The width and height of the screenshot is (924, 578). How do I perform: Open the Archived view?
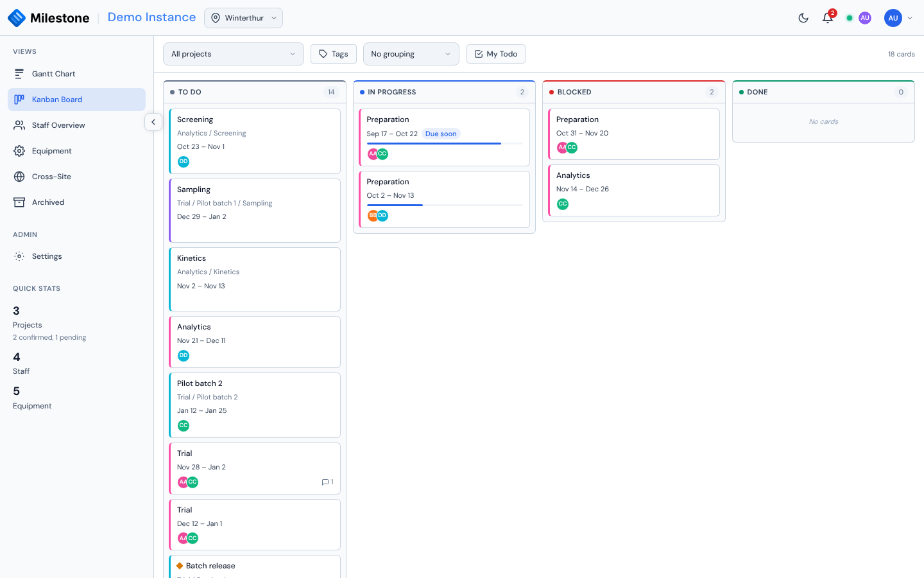pos(76,202)
